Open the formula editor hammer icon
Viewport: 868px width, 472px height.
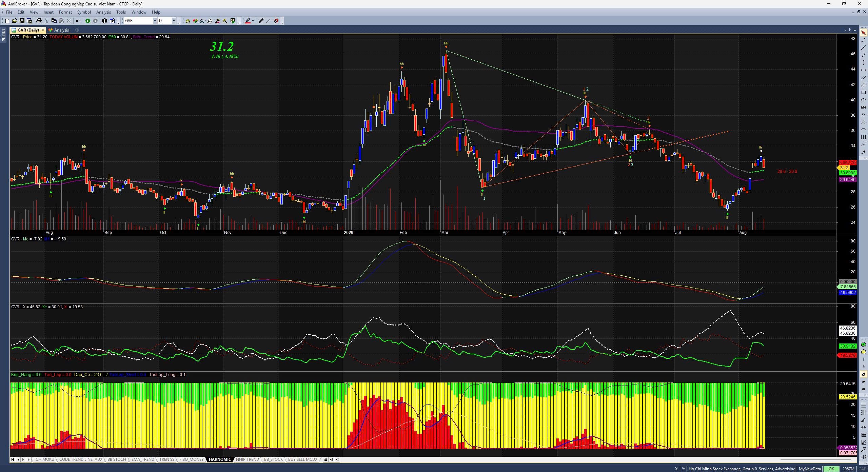point(217,21)
